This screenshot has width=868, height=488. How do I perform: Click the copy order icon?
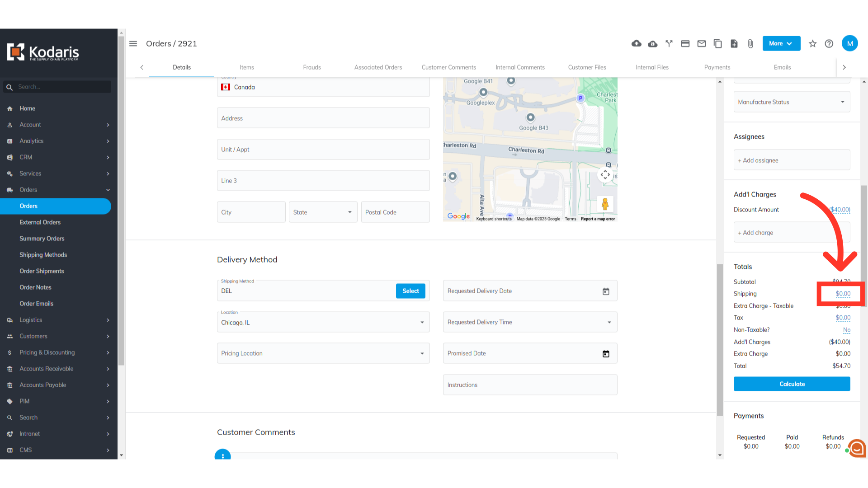pyautogui.click(x=717, y=43)
